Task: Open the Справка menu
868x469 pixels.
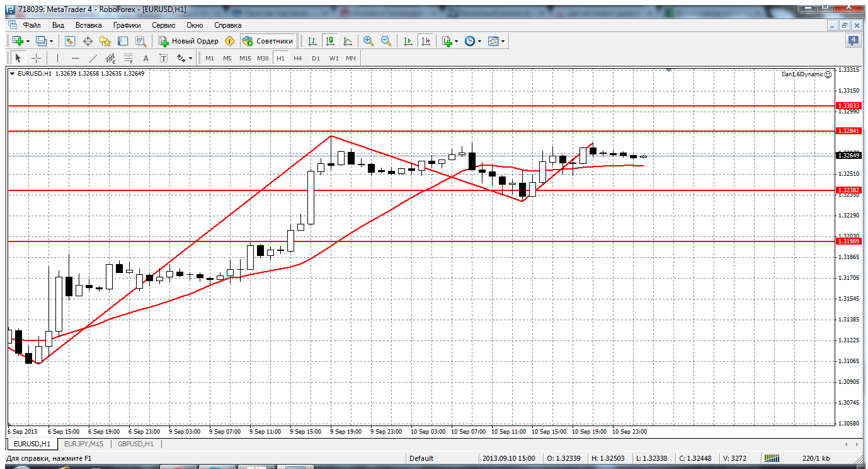Action: click(228, 25)
